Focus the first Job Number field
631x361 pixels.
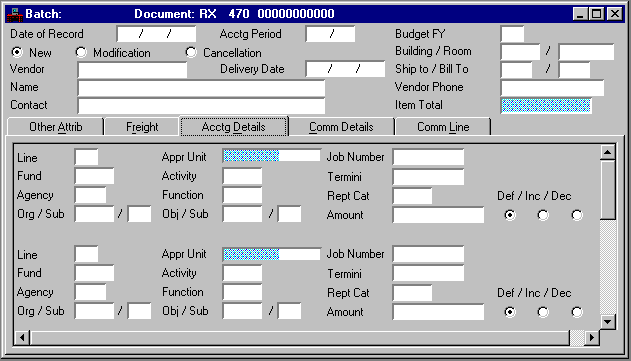pyautogui.click(x=428, y=157)
